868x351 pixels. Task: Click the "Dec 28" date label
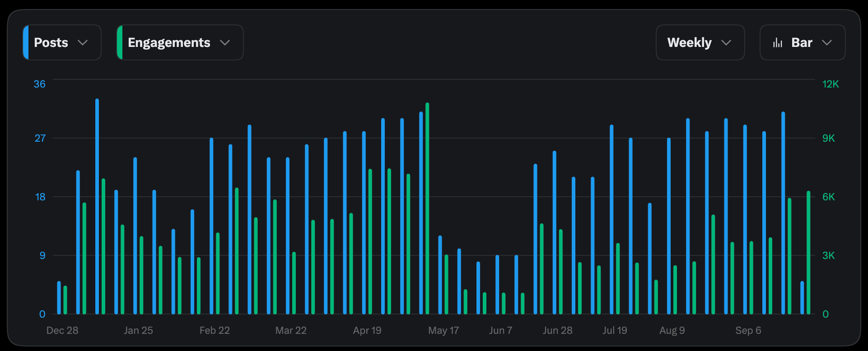(x=62, y=330)
